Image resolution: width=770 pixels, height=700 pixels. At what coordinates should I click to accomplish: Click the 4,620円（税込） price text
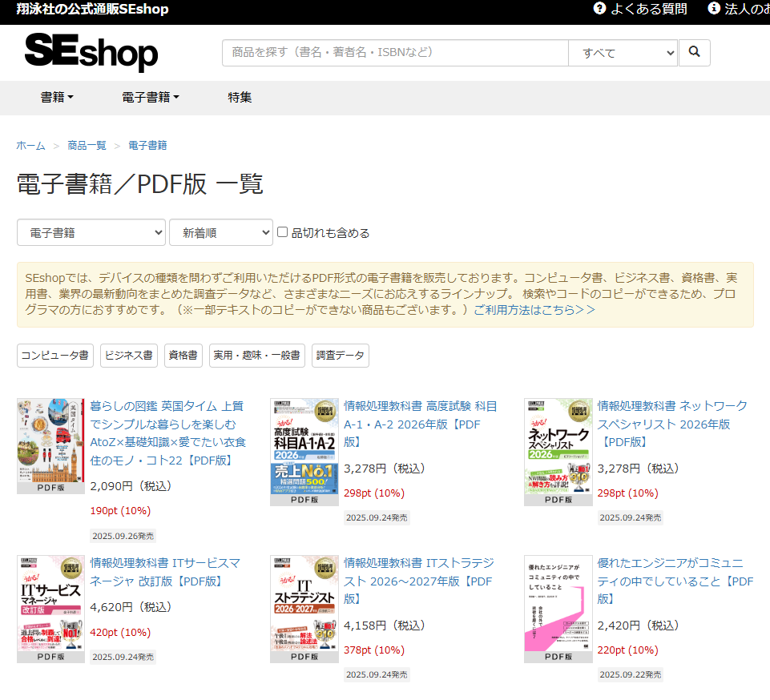click(x=131, y=607)
